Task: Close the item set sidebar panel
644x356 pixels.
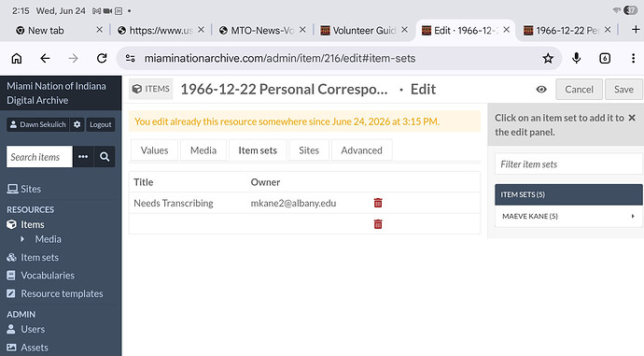Action: [632, 118]
